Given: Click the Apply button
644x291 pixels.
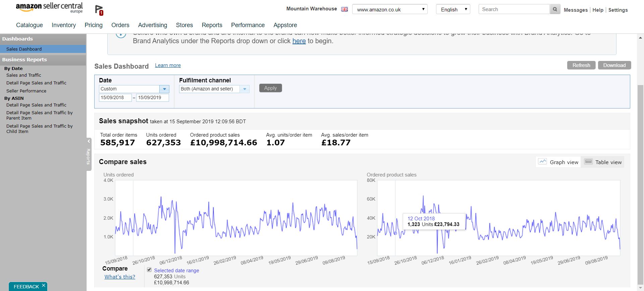Looking at the screenshot, I should click(x=270, y=88).
